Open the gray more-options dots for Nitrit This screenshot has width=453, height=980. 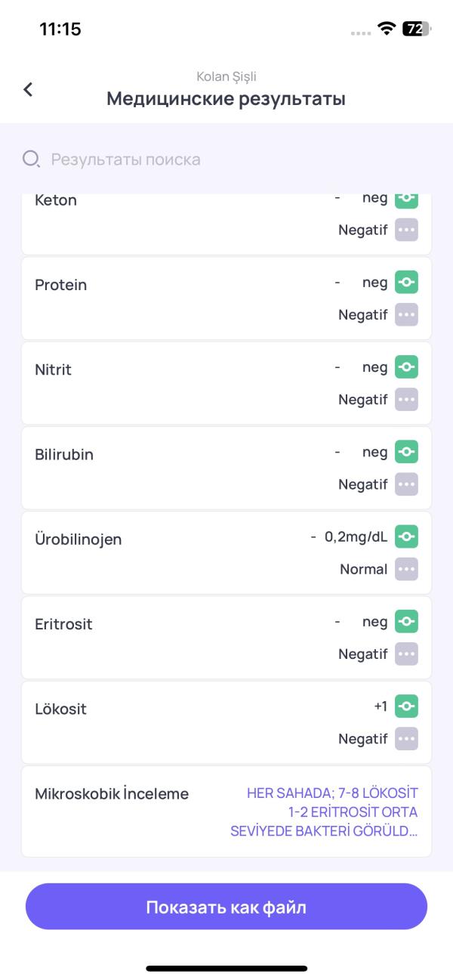406,399
